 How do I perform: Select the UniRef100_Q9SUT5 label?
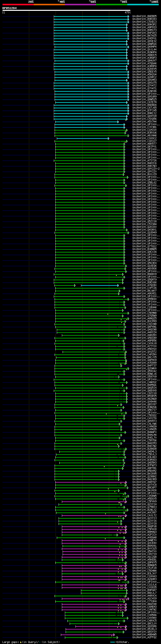[144, 83]
